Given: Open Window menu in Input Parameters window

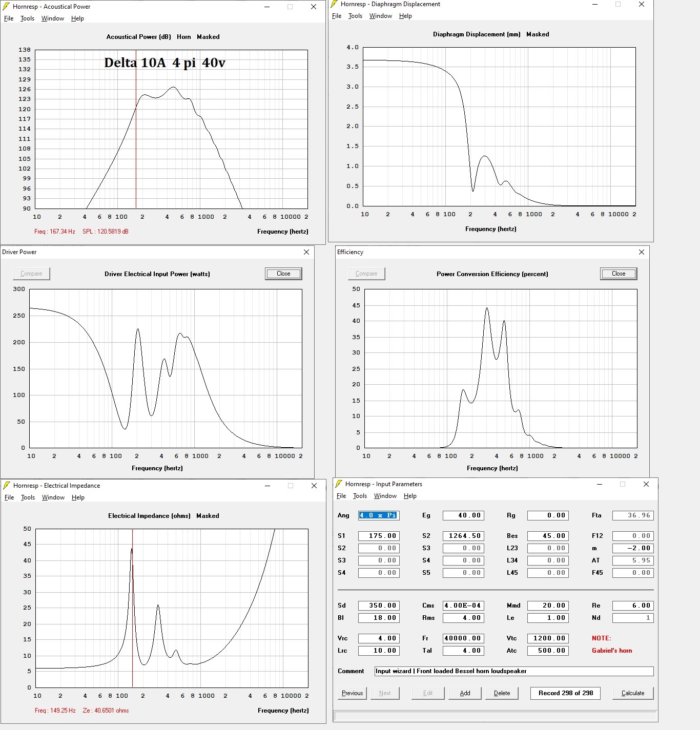Looking at the screenshot, I should 385,496.
